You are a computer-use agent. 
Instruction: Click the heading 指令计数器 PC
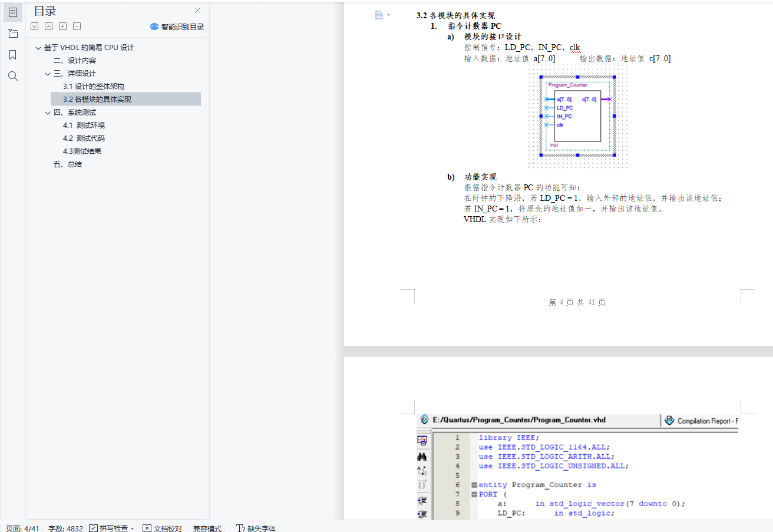[x=474, y=27]
